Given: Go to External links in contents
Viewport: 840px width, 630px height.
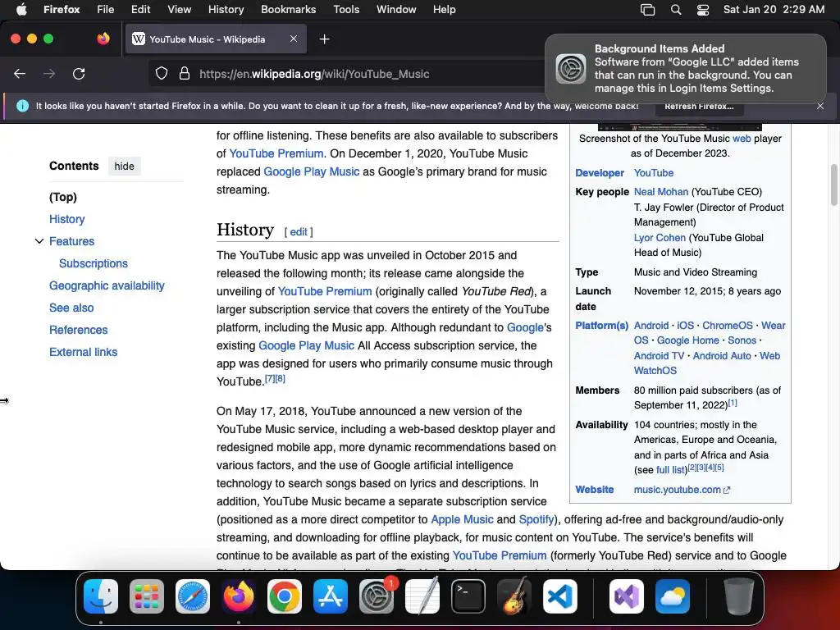Looking at the screenshot, I should [x=83, y=352].
